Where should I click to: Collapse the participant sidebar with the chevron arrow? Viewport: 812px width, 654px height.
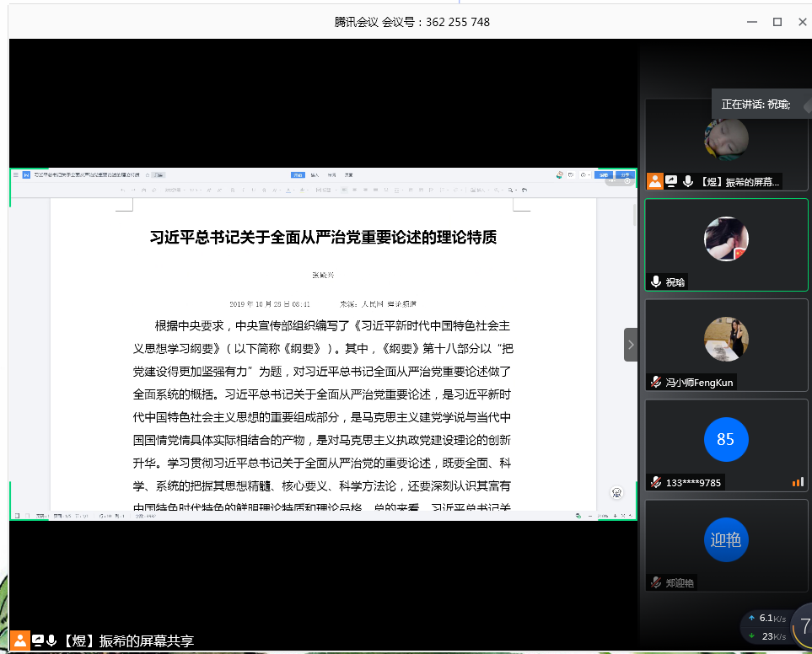[631, 345]
